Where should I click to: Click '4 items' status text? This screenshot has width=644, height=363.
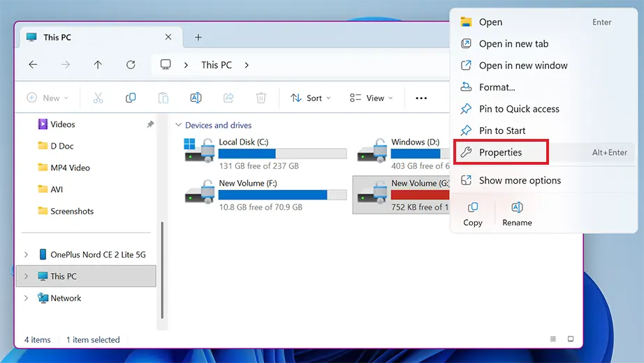[38, 339]
